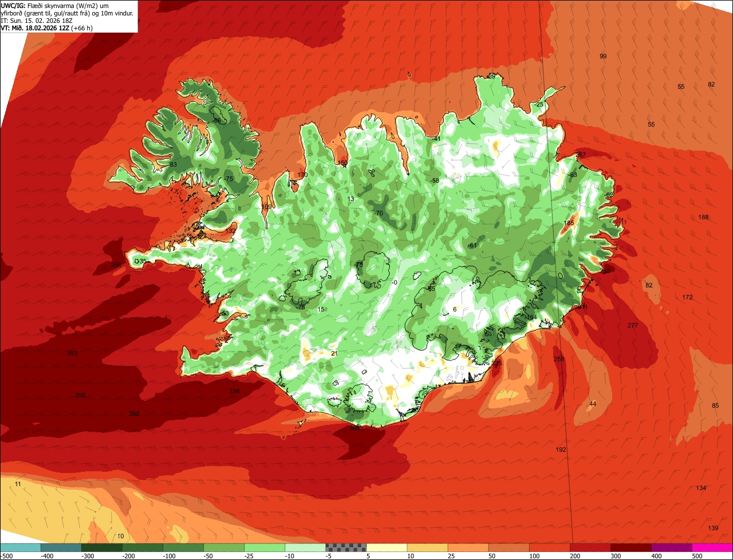The height and width of the screenshot is (560, 733).
Task: Click the eastern inland value -61
Action: pos(472,245)
